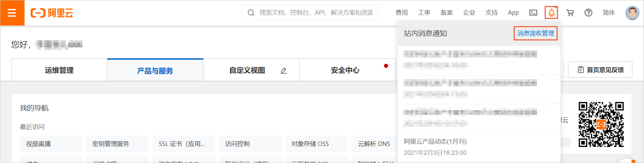Image resolution: width=644 pixels, height=163 pixels.
Task: Click the 2021年2月3日16:23:00 timestamp
Action: [x=435, y=153]
